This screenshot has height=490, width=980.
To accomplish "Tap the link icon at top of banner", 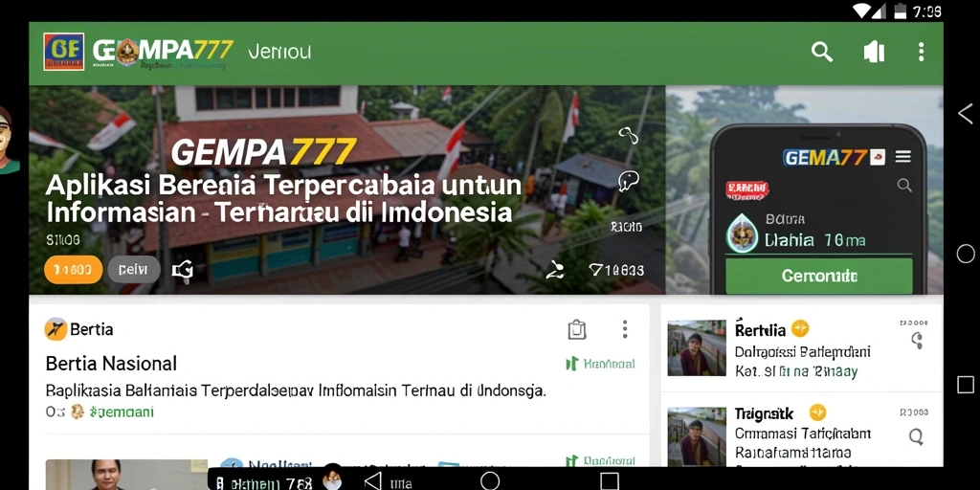I will click(627, 135).
